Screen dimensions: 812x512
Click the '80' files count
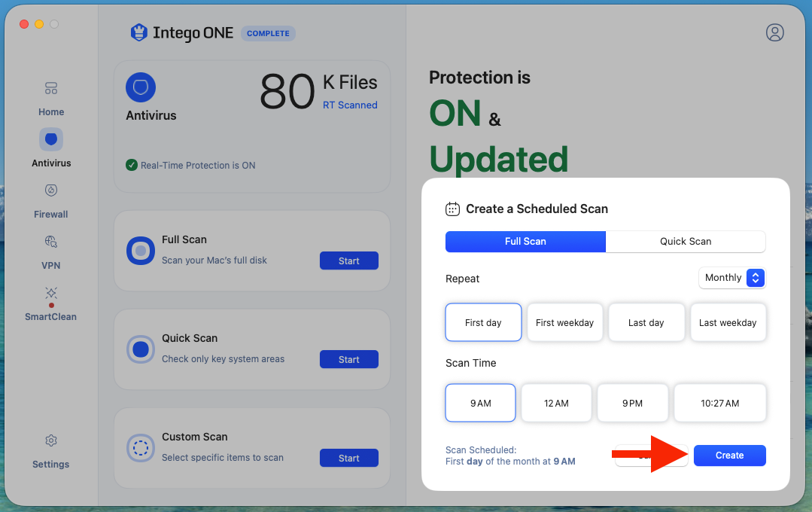point(287,92)
